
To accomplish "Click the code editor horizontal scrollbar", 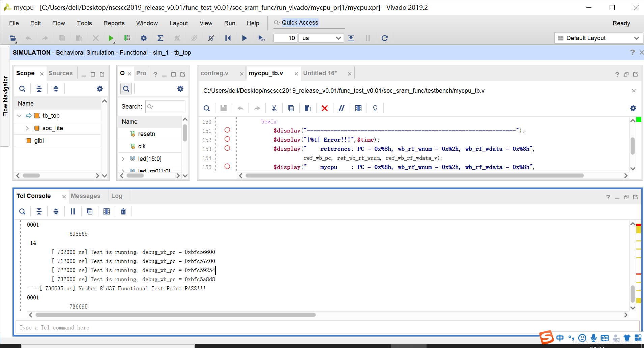I will [x=415, y=175].
